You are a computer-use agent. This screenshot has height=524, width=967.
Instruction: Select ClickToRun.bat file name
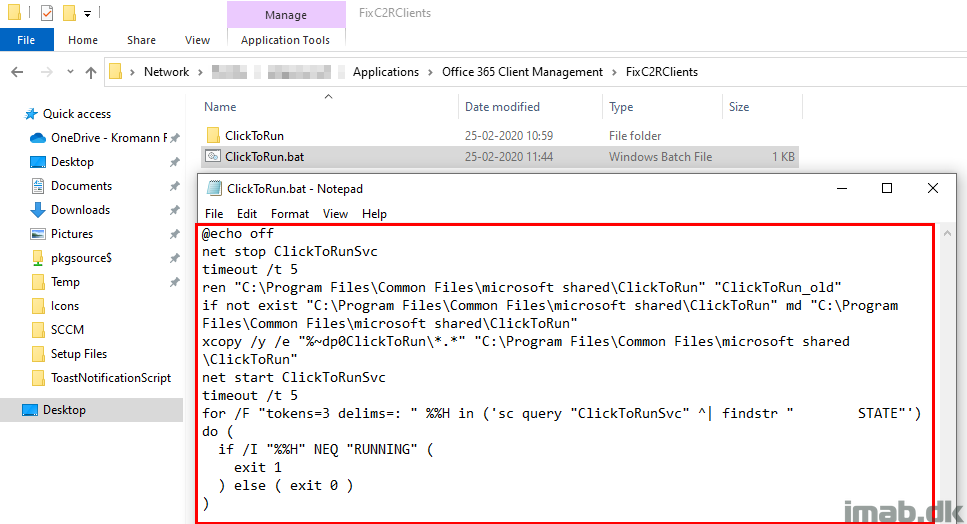265,157
